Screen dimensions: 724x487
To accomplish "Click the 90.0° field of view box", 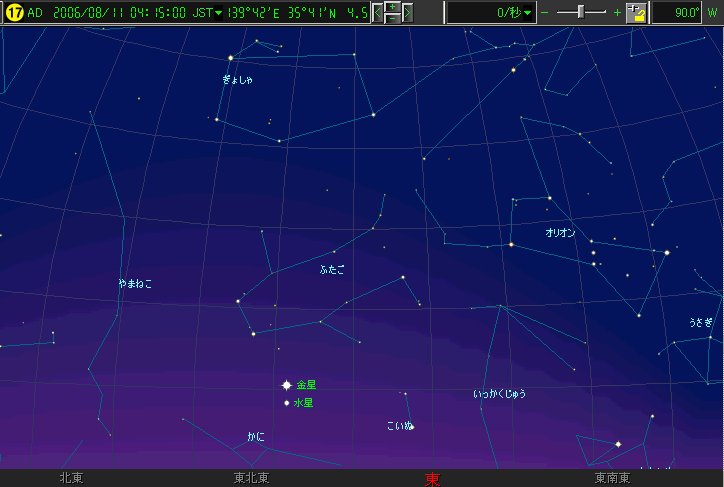I will point(678,13).
